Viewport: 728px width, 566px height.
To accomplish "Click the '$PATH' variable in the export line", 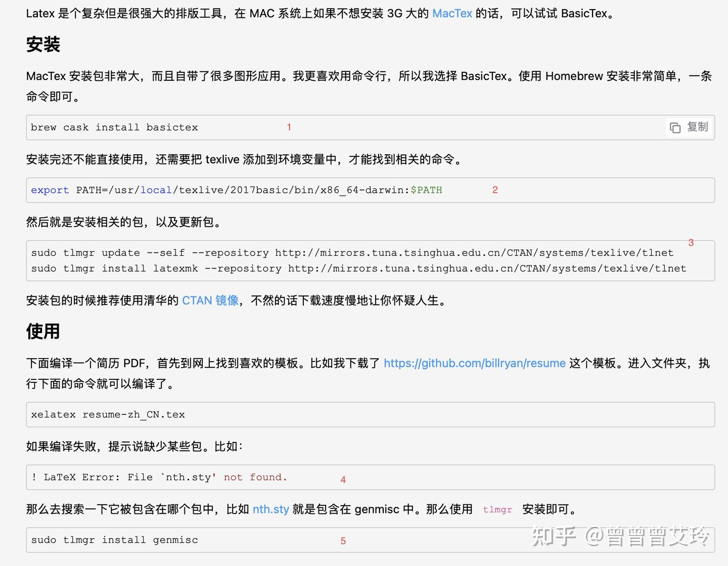I will (426, 190).
